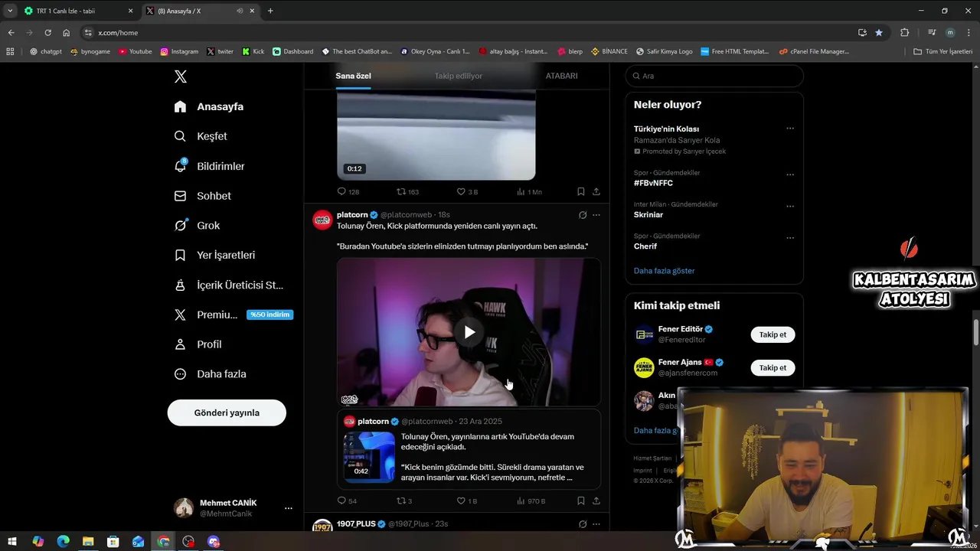Follow Fener Editör with Takip et
The width and height of the screenshot is (980, 551).
773,334
